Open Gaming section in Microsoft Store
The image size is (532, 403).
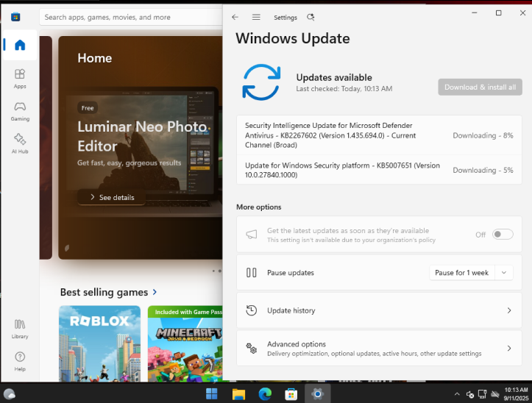point(20,111)
